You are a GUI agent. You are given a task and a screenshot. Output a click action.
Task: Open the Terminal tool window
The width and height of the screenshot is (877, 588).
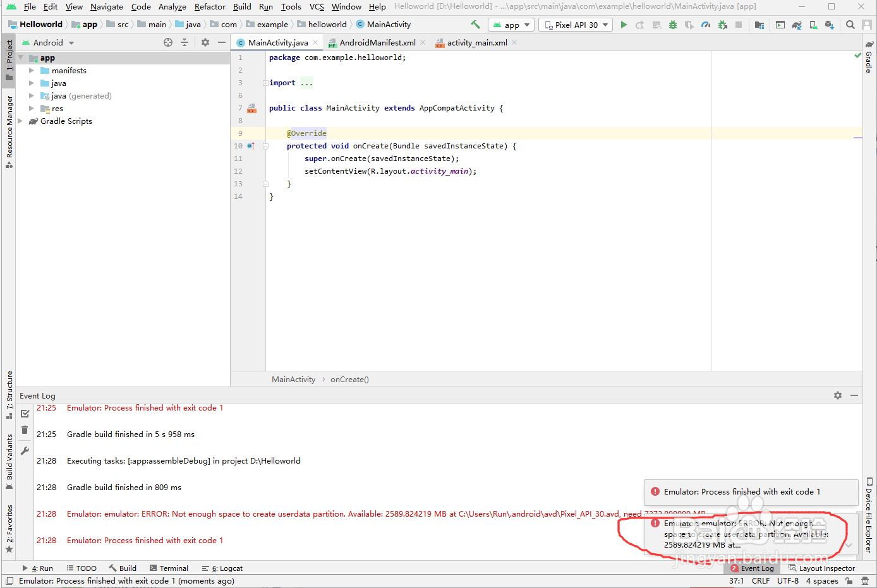169,568
